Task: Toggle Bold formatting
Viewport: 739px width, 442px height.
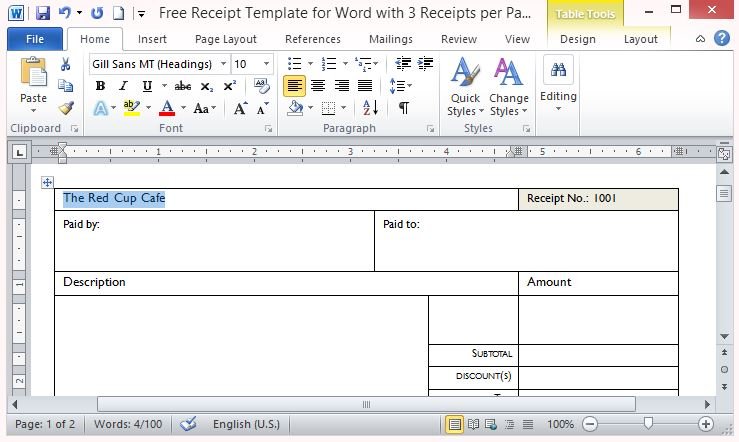Action: tap(100, 86)
